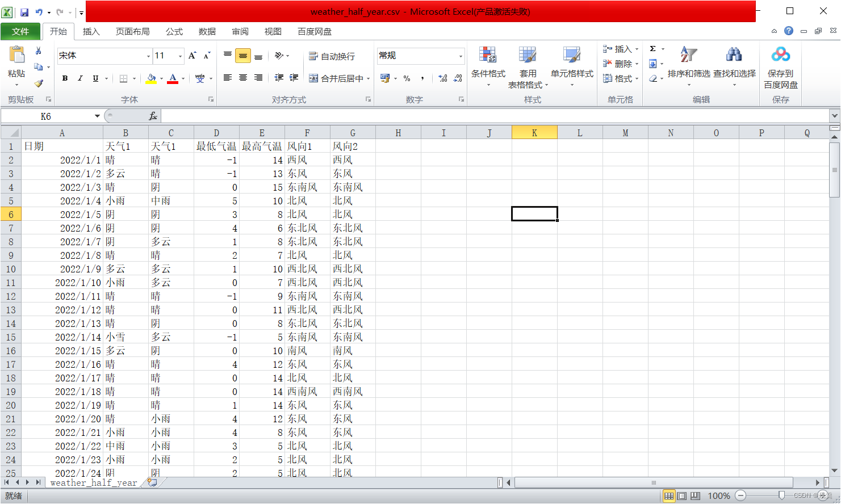This screenshot has width=841, height=504.
Task: Click the Save icon in quick access toolbar
Action: pyautogui.click(x=24, y=12)
